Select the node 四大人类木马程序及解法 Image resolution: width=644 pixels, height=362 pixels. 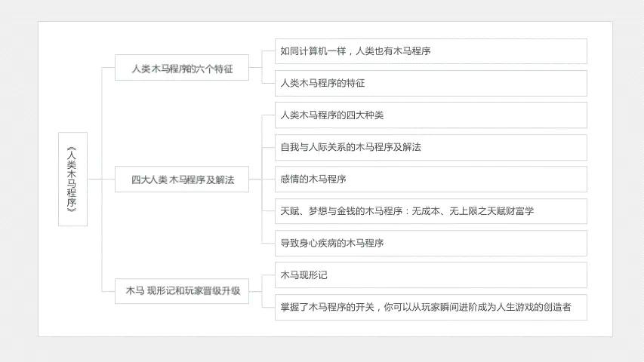coord(181,179)
